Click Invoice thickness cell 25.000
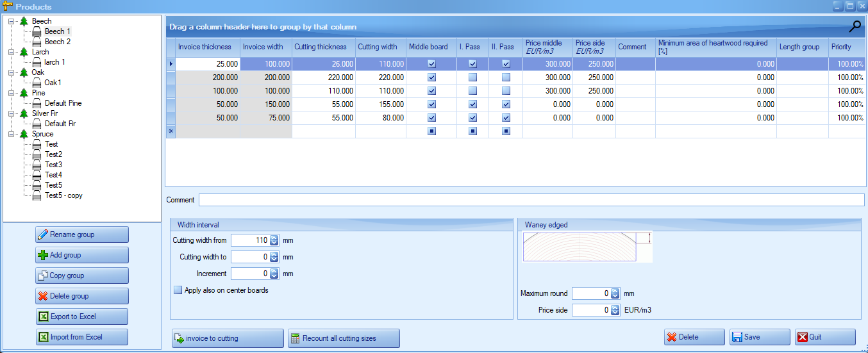868x353 pixels. click(208, 64)
